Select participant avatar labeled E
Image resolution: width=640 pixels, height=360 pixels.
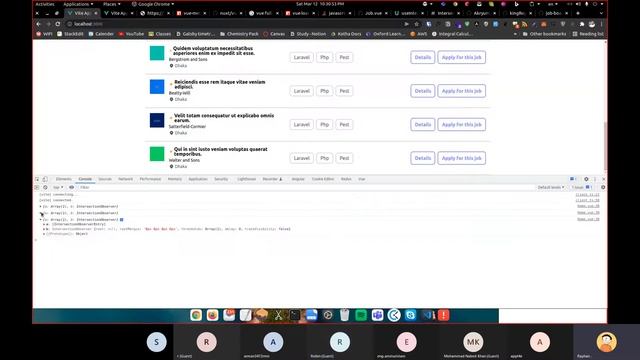click(407, 342)
